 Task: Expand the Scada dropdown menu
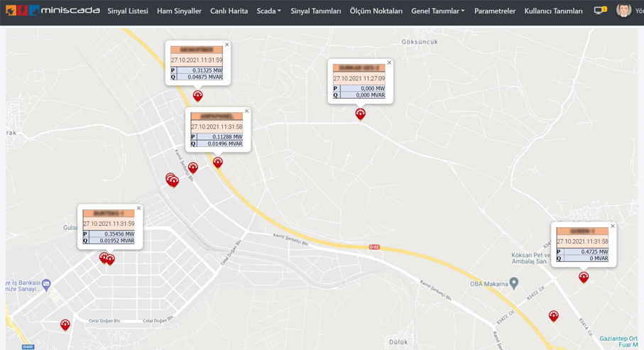(x=268, y=11)
